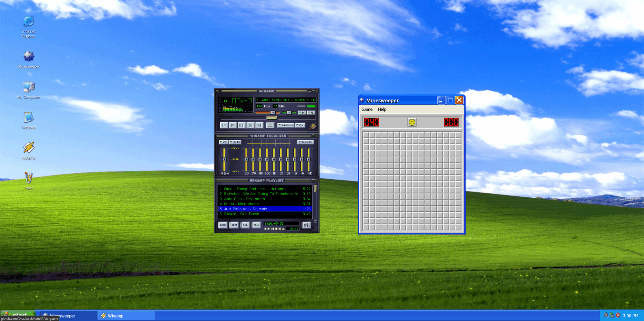Click Winamp play button
This screenshot has width=644, height=321.
[233, 125]
